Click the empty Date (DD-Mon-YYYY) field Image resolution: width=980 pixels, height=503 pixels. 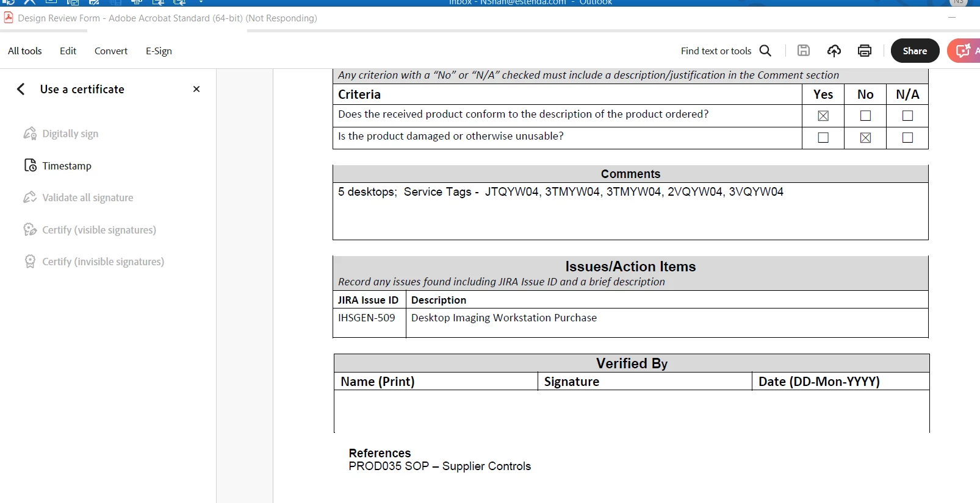(x=841, y=412)
